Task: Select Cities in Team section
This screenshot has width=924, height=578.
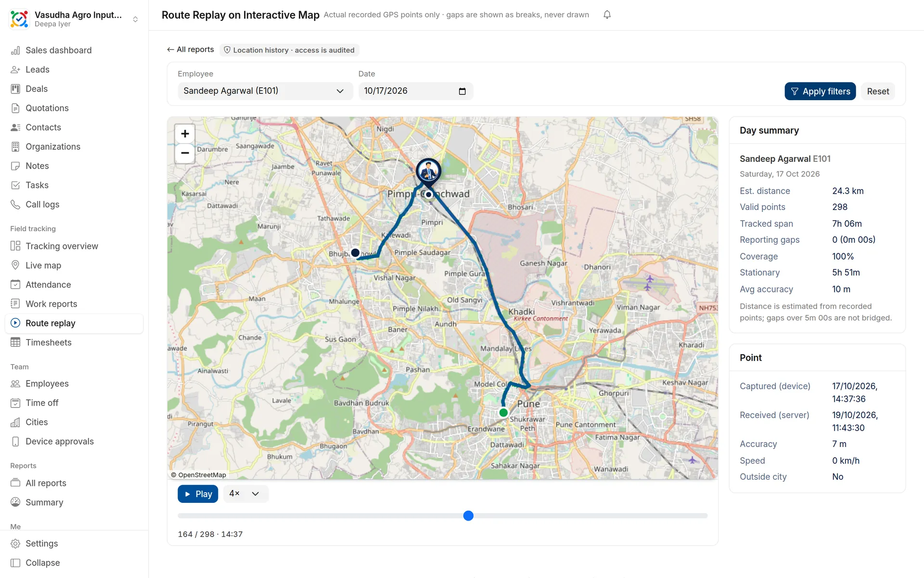Action: pyautogui.click(x=74, y=422)
